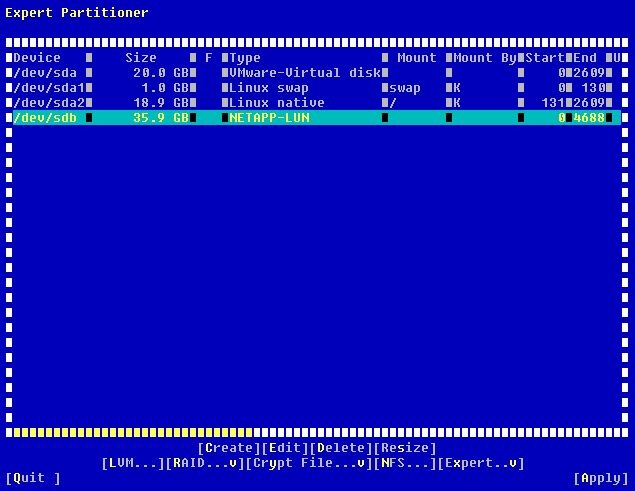The image size is (635, 491).
Task: Click the 18.9 GB size value
Action: coord(161,103)
